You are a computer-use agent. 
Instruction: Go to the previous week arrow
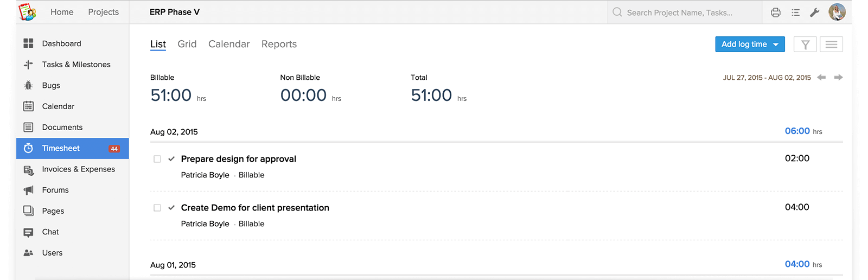(821, 78)
